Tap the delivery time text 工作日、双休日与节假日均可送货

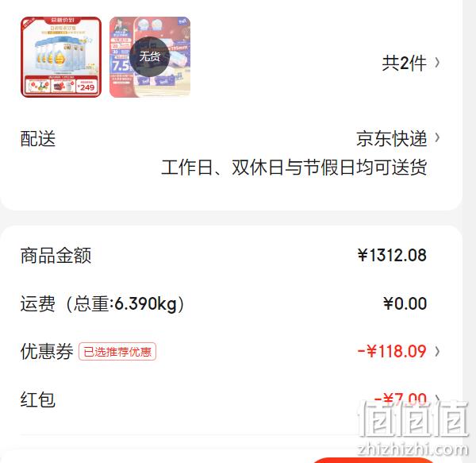click(294, 167)
